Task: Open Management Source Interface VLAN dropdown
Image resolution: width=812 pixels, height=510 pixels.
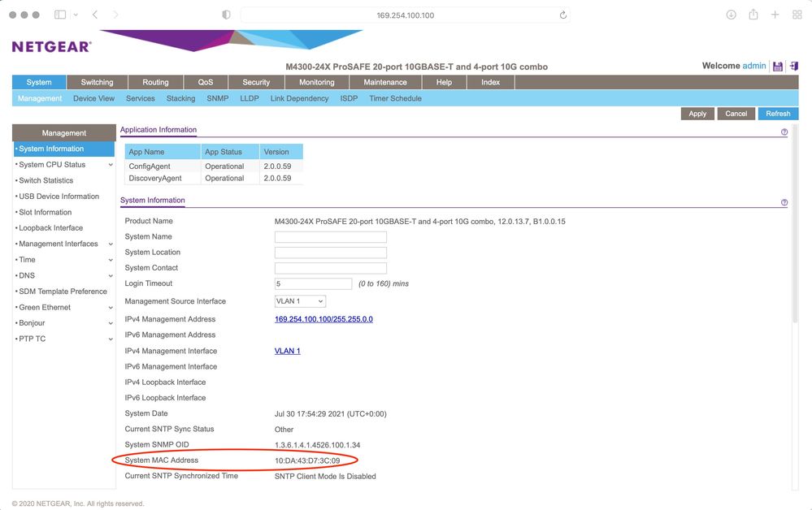Action: pyautogui.click(x=300, y=301)
